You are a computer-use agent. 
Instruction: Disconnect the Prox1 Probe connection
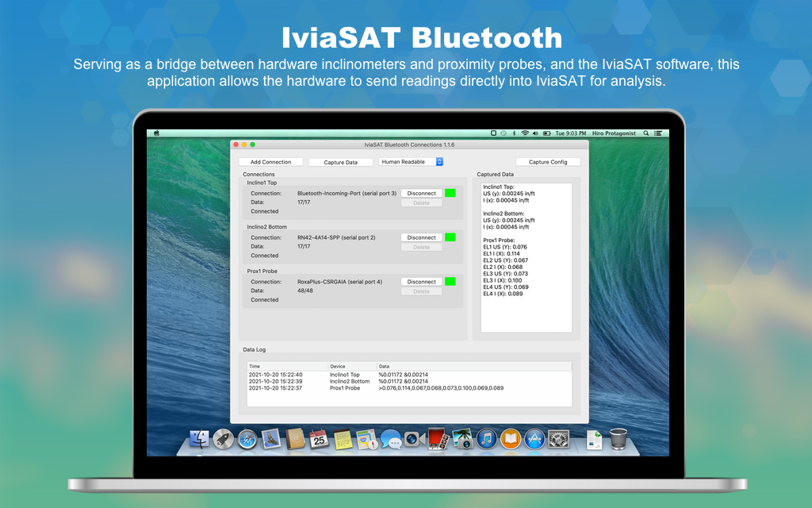pos(421,282)
